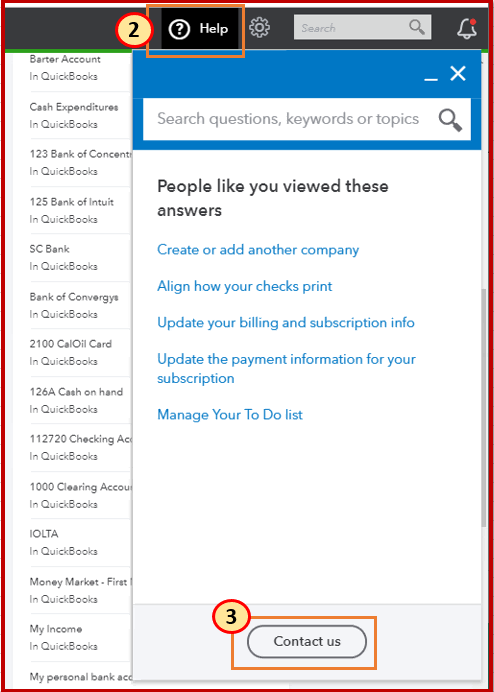The height and width of the screenshot is (692, 494).
Task: Click the Help question mark icon
Action: pyautogui.click(x=179, y=30)
